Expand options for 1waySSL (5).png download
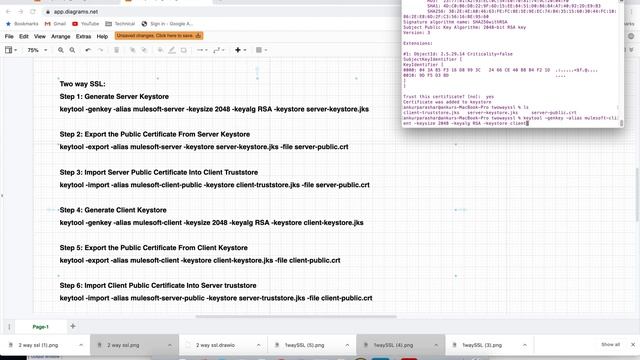Image resolution: width=640 pixels, height=360 pixels. (x=347, y=345)
